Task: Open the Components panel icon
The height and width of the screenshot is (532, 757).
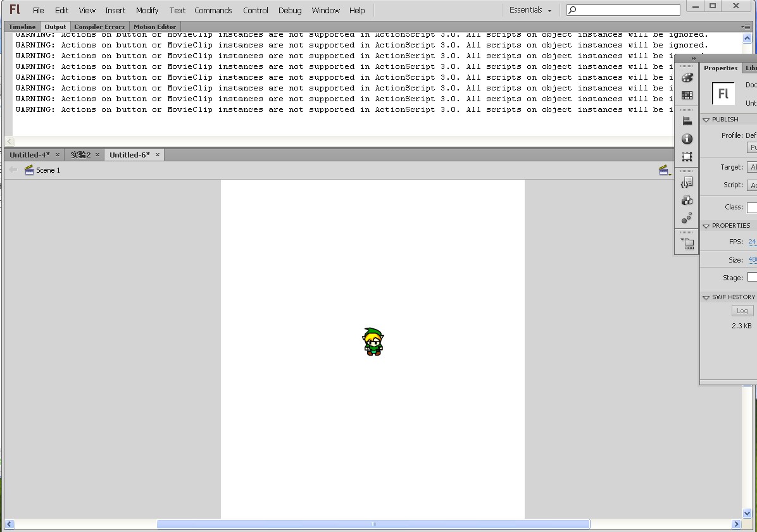Action: [x=687, y=200]
